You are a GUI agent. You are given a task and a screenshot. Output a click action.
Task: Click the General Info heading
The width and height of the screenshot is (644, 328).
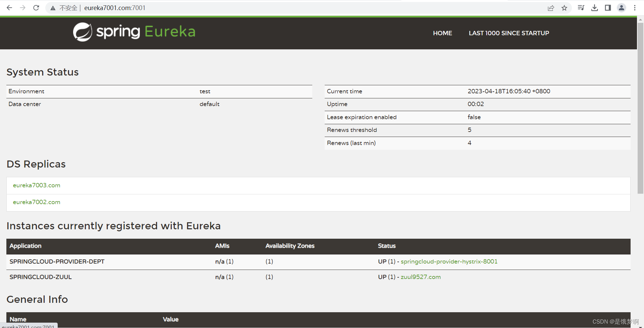37,299
